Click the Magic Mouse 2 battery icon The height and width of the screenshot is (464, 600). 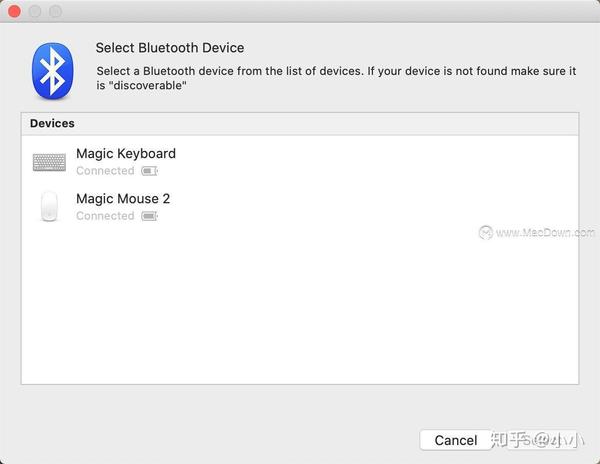pyautogui.click(x=150, y=216)
